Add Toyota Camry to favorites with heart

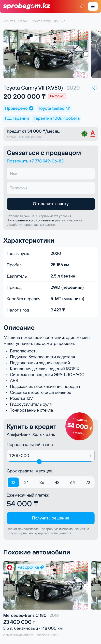[95, 88]
